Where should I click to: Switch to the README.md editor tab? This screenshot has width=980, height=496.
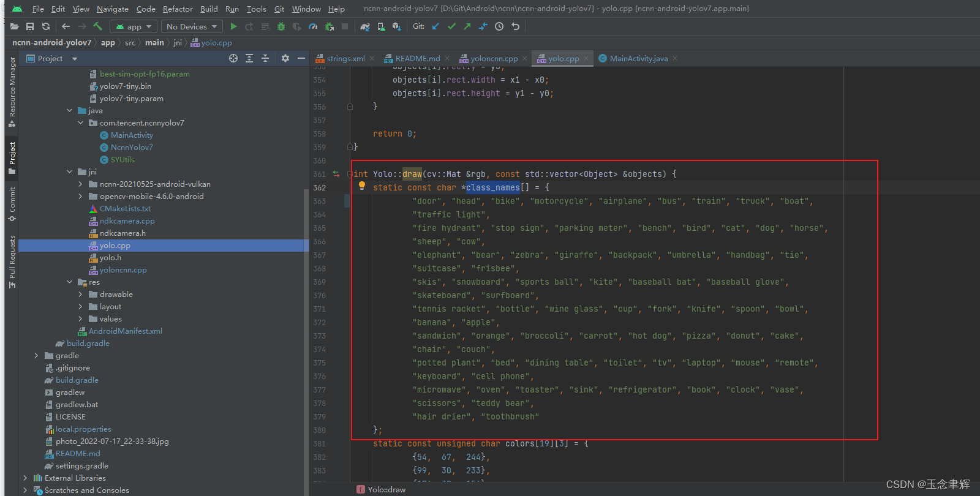(418, 58)
